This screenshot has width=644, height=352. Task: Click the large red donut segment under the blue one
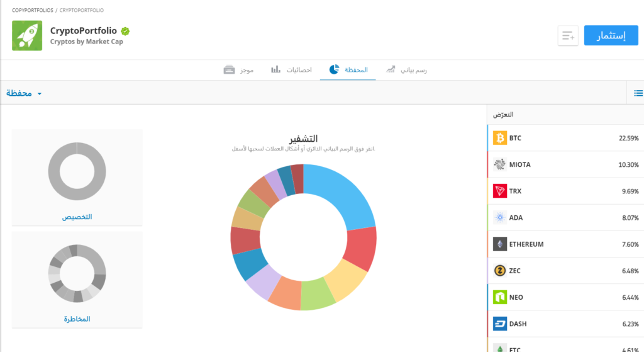pyautogui.click(x=360, y=248)
